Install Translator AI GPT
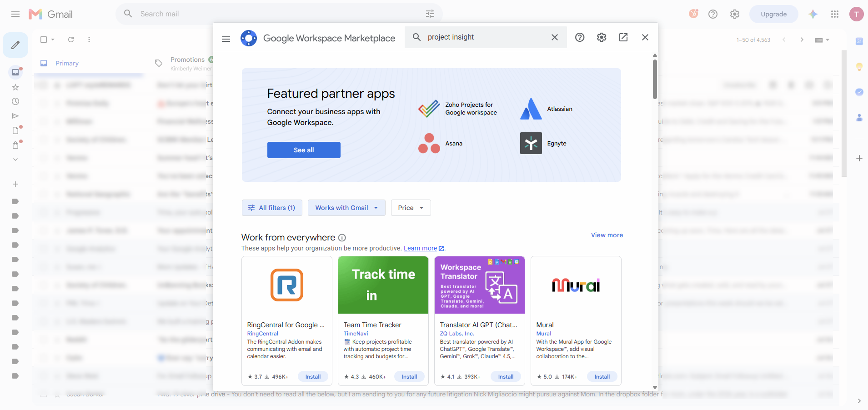 506,376
